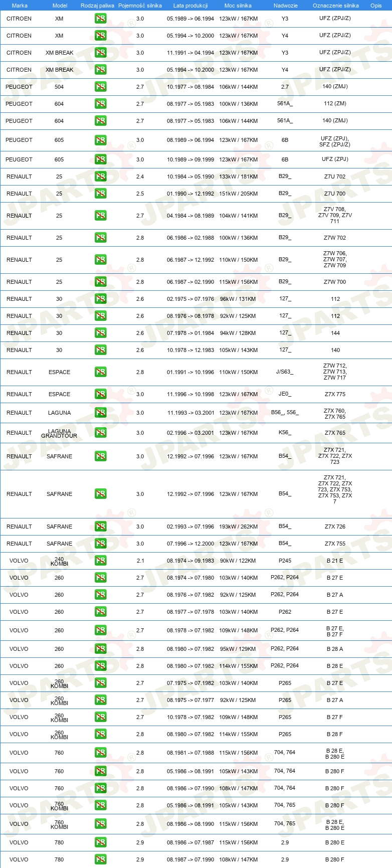Click petrol icon in Renault 25 Z7U 702 row
392x868 pixels.
point(100,177)
